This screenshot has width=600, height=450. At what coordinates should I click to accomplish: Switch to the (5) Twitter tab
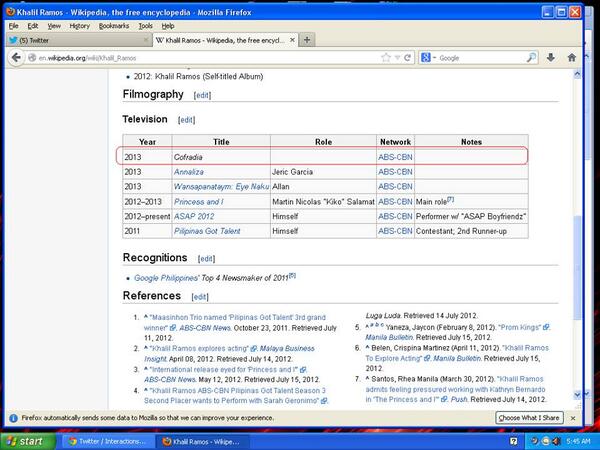tap(79, 40)
